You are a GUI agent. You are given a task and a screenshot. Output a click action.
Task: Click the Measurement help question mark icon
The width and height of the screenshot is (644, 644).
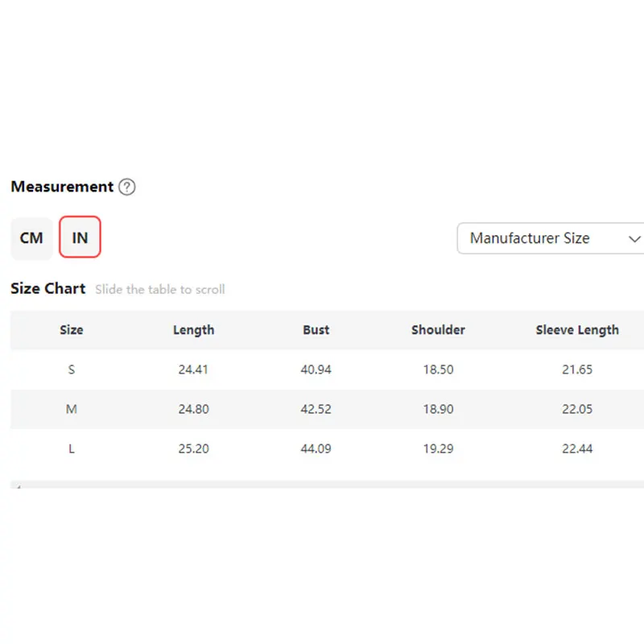point(127,187)
